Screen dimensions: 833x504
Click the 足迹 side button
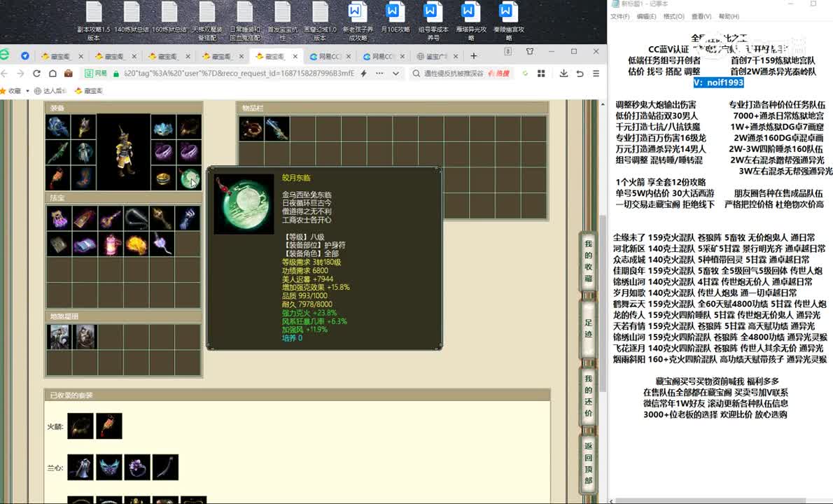(588, 328)
